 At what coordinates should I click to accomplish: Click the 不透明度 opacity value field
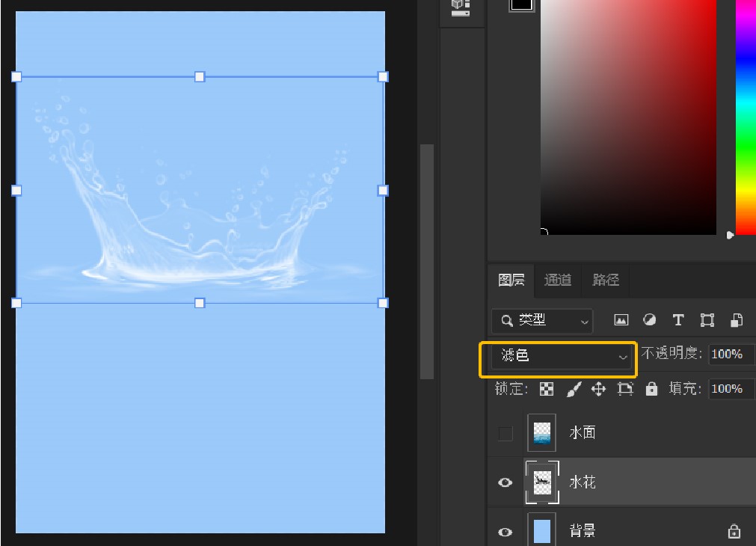[730, 354]
